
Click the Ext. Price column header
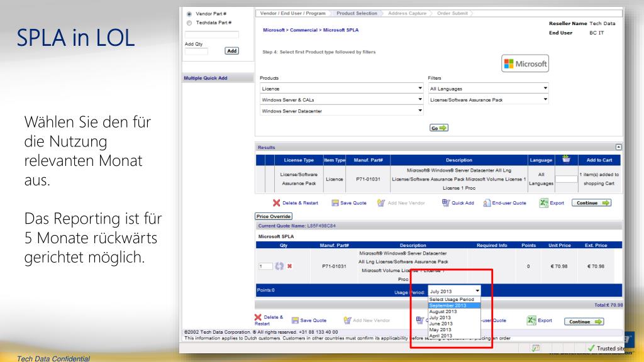click(x=596, y=246)
